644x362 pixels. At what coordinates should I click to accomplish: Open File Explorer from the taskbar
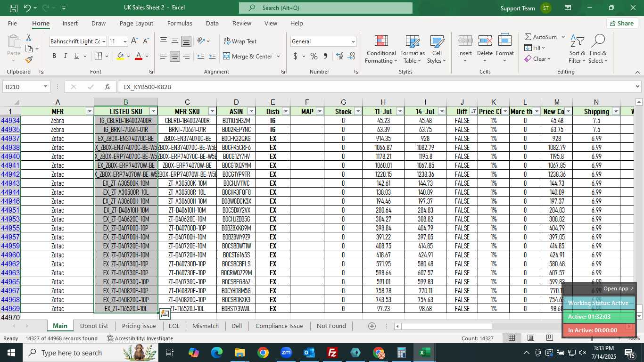pos(239,353)
